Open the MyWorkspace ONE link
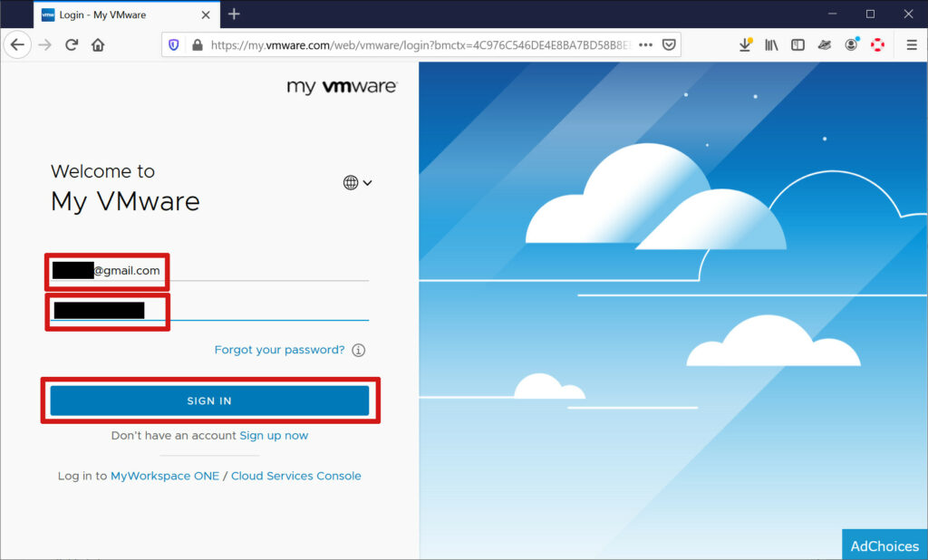This screenshot has height=560, width=928. click(x=165, y=476)
